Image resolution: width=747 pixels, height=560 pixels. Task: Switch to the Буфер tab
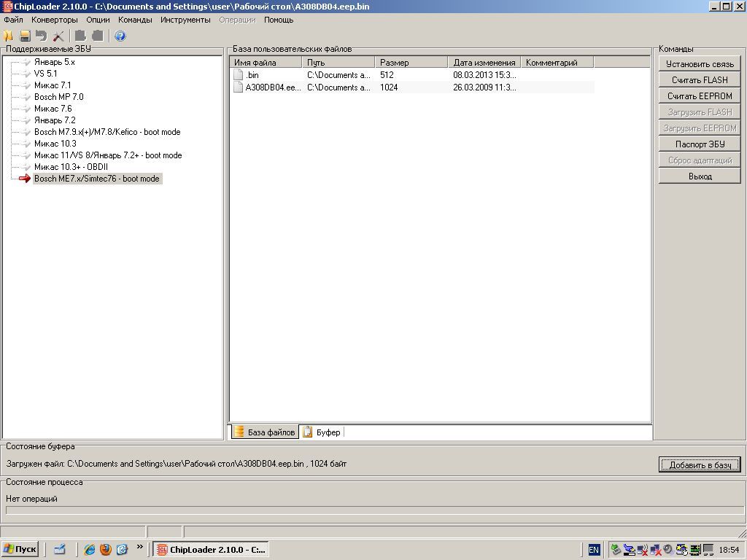[322, 432]
